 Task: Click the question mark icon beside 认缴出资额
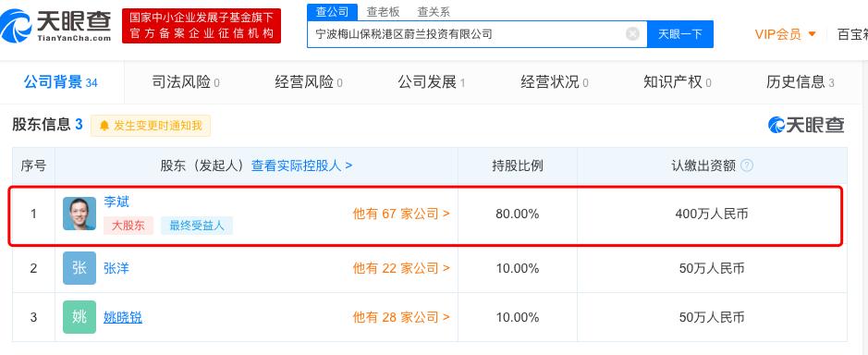[747, 165]
